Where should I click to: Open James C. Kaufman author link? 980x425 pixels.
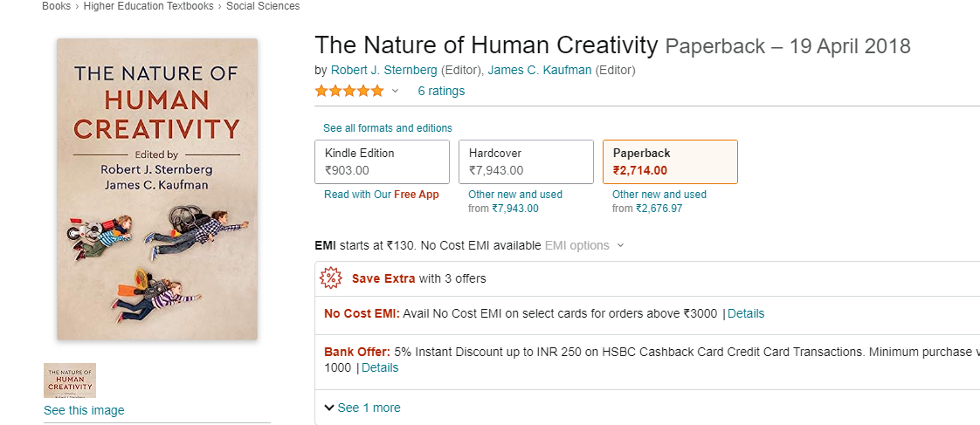[x=540, y=70]
